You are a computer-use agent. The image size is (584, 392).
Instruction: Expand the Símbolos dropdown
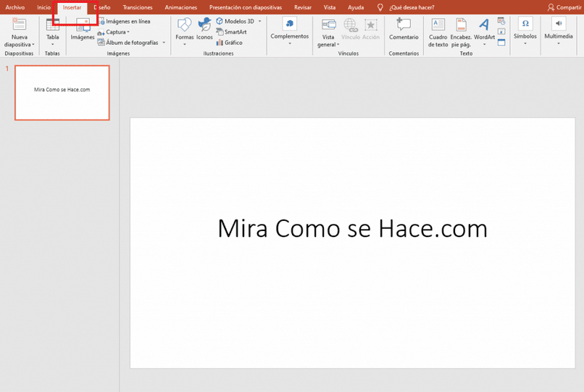[x=525, y=31]
